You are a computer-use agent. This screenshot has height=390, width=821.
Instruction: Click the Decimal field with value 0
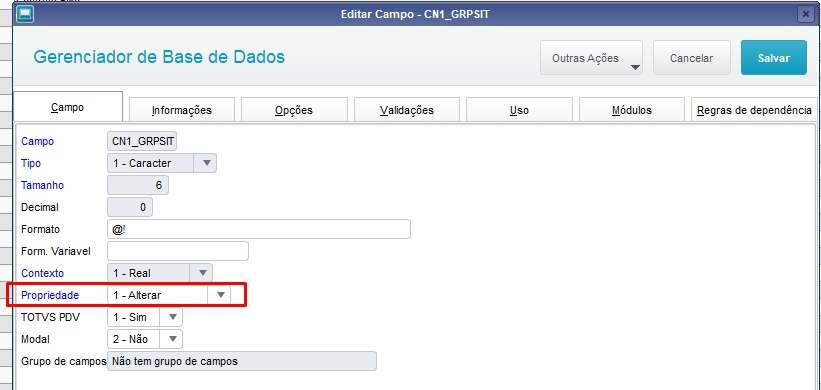[130, 207]
